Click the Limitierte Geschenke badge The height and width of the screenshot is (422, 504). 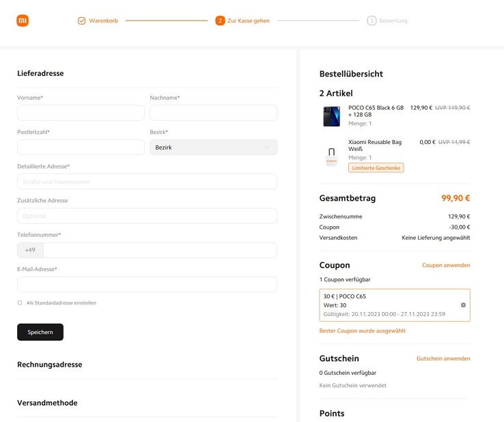[376, 168]
